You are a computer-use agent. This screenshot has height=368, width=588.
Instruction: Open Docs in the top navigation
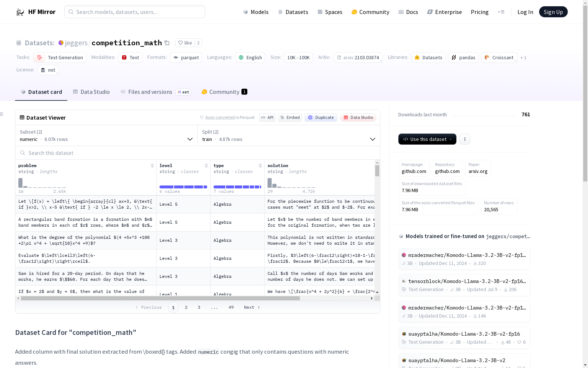tap(408, 12)
